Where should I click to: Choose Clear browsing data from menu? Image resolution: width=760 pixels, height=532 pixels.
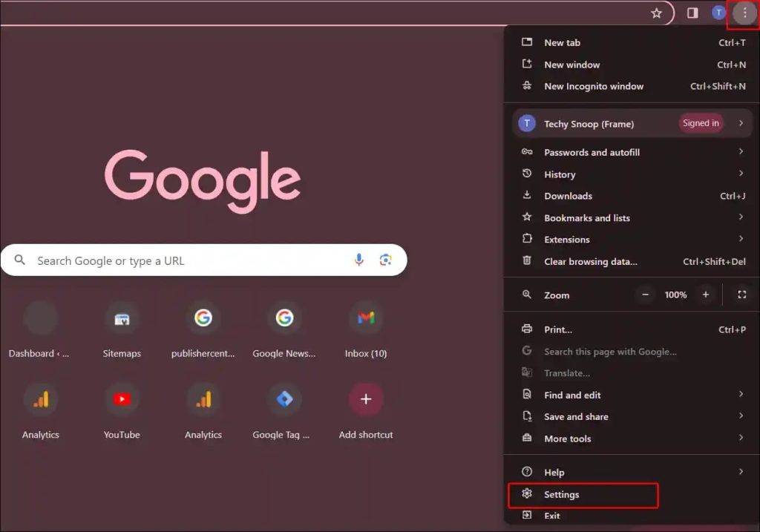pos(590,261)
